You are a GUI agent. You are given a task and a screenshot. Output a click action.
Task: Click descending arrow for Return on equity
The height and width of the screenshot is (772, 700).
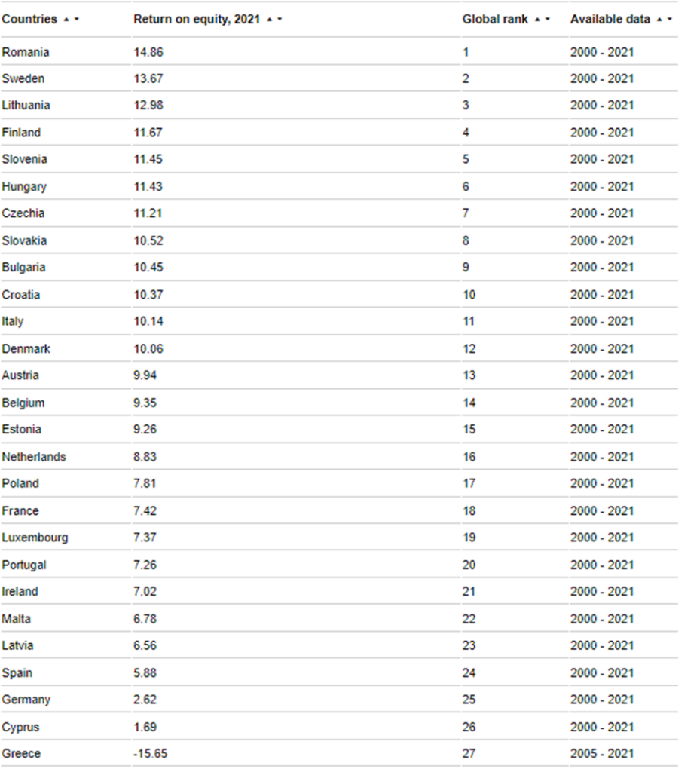(280, 20)
